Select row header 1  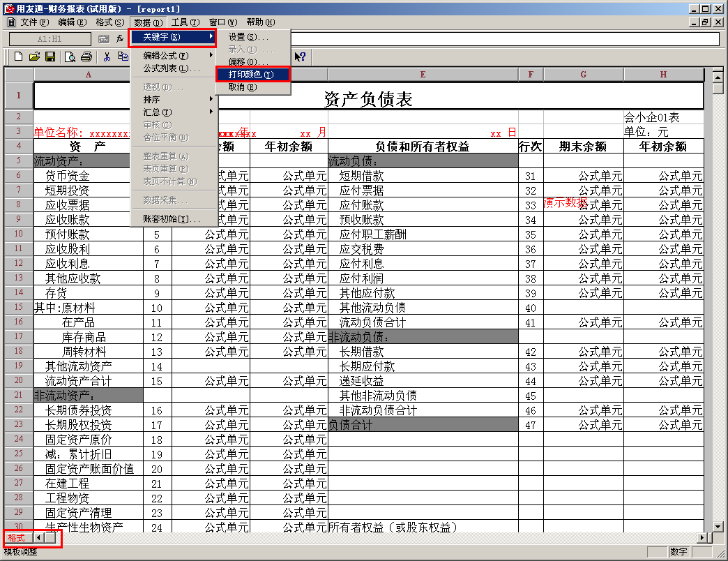[19, 96]
